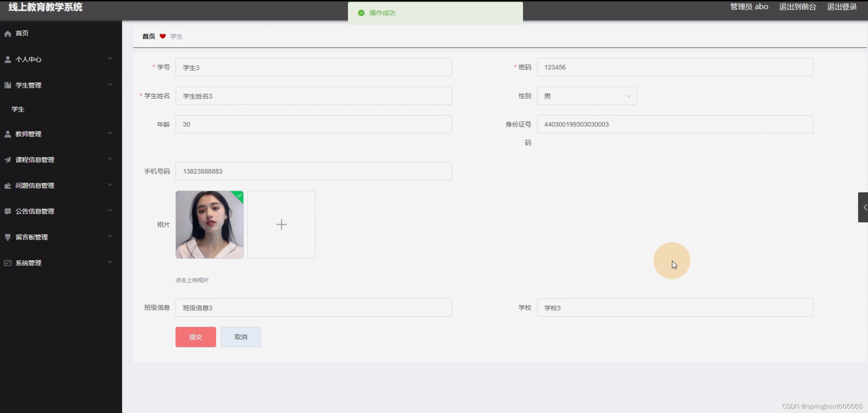Click the 留言板管理 icon

tap(8, 237)
